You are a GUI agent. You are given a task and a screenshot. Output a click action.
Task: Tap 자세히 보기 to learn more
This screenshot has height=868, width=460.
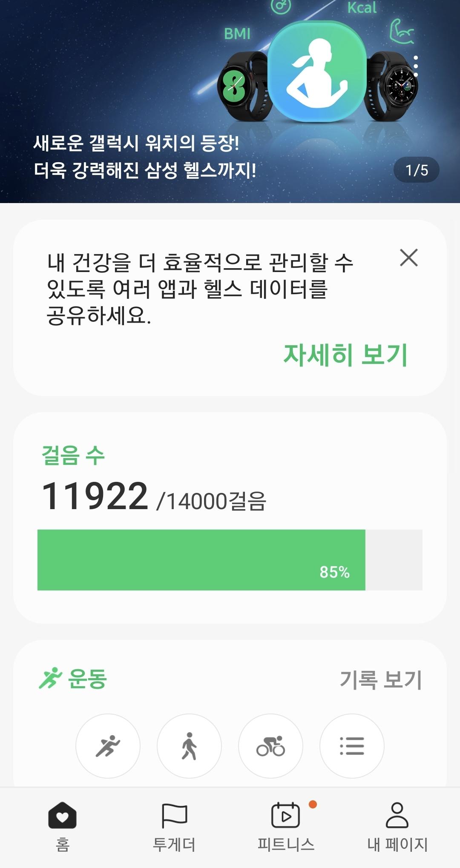(x=345, y=355)
